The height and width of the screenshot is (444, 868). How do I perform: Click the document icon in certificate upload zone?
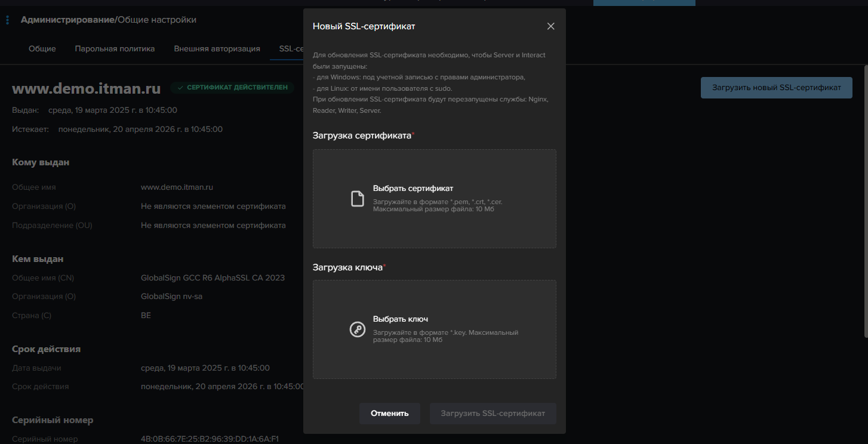357,199
